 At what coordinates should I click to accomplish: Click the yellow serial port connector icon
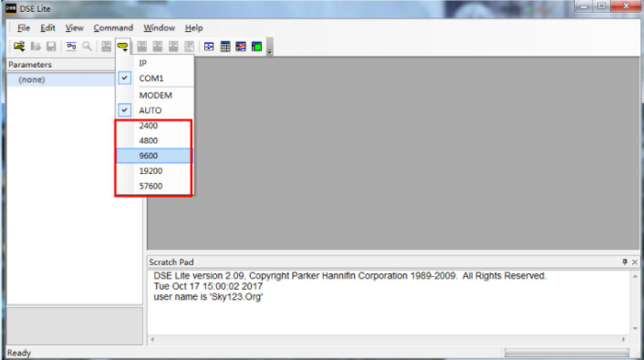[x=122, y=46]
